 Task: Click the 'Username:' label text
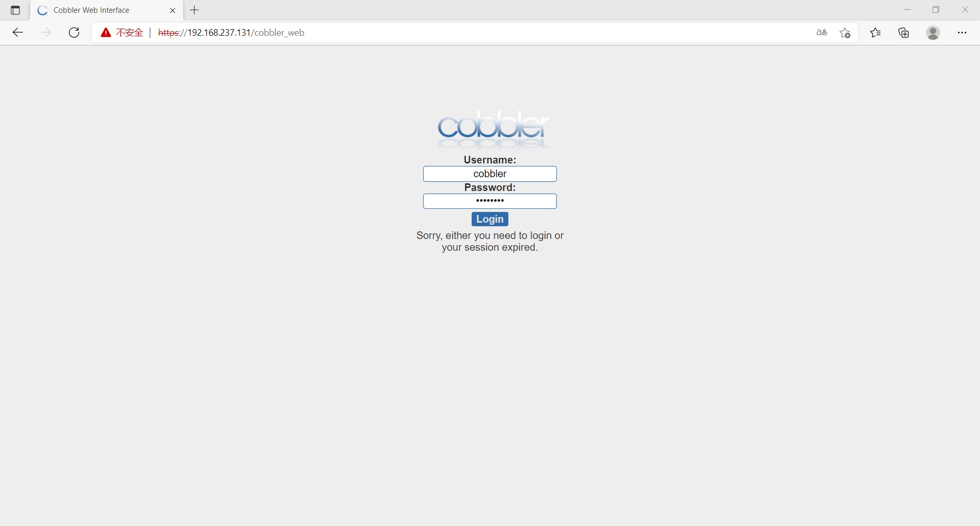(x=490, y=160)
